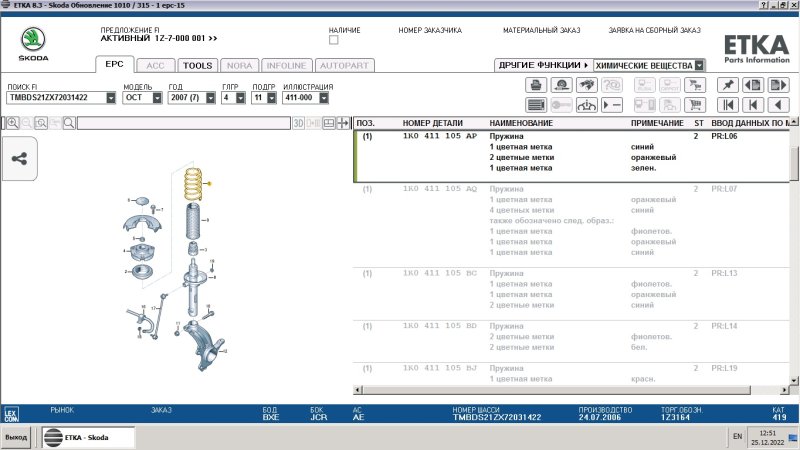Click the Выход button
800x450 pixels.
[16, 437]
